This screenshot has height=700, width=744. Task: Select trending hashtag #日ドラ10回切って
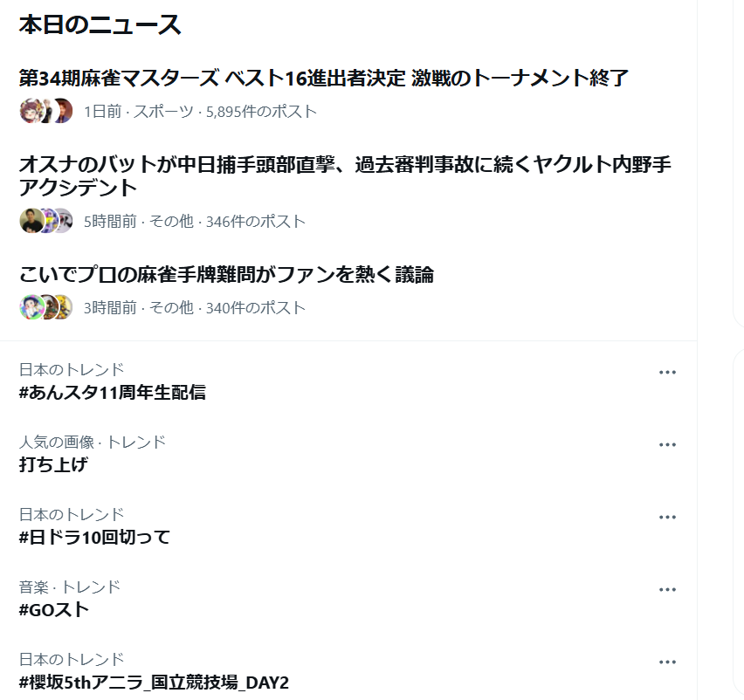(94, 538)
